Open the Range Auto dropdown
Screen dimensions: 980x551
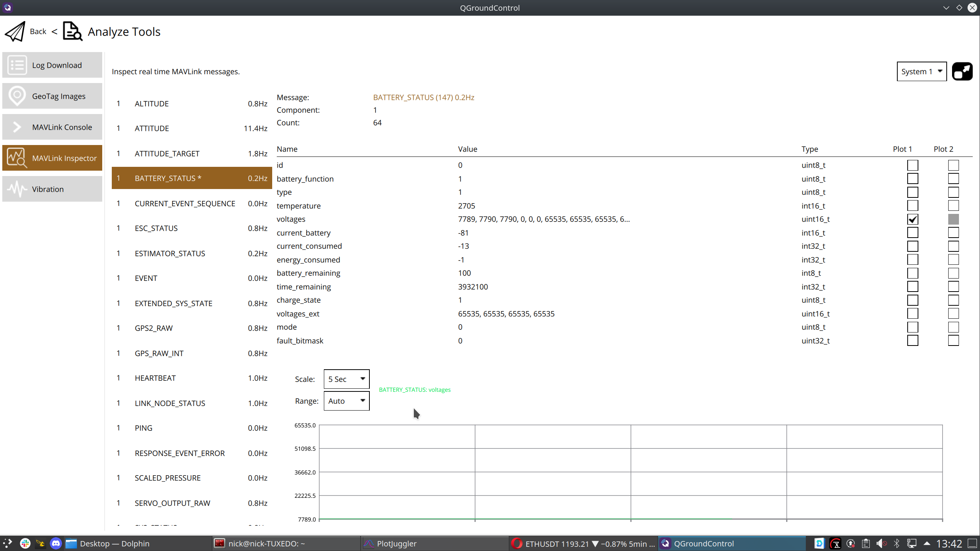click(x=346, y=401)
